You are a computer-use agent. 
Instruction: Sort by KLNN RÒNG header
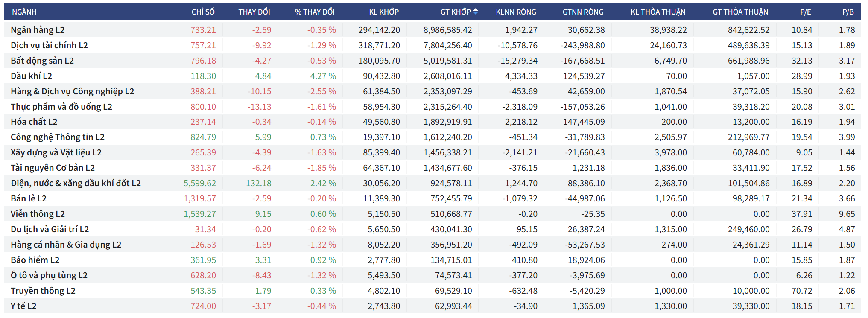coord(516,12)
